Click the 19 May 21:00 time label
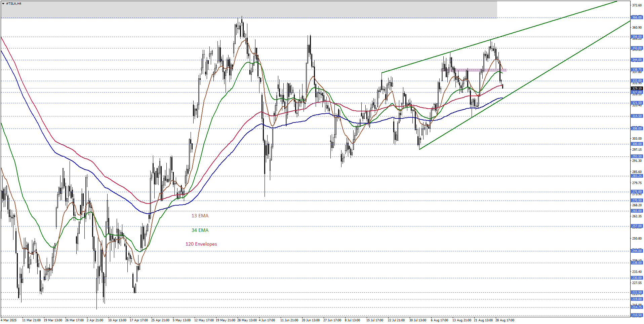The height and width of the screenshot is (324, 644). point(226,320)
